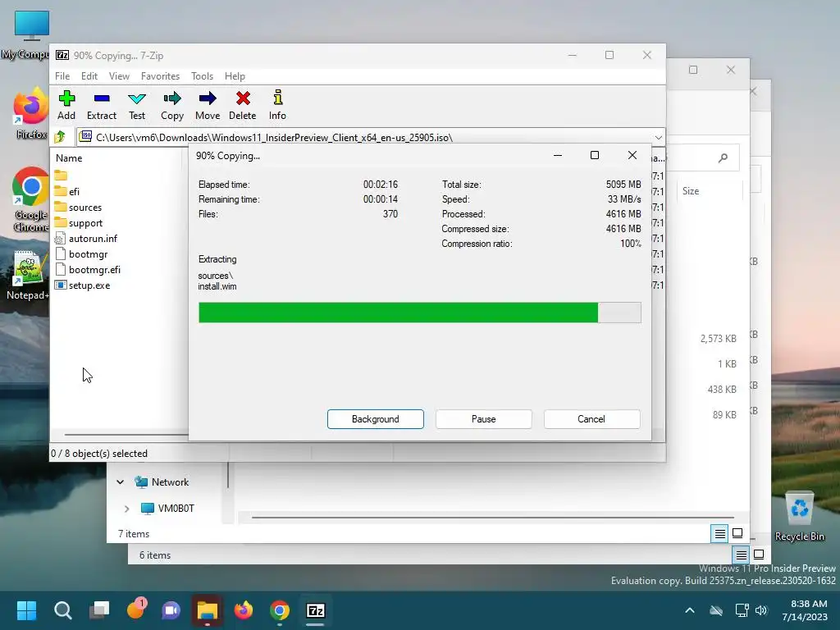Screen dimensions: 840x630
Task: Click the Info toolbar icon
Action: [277, 105]
